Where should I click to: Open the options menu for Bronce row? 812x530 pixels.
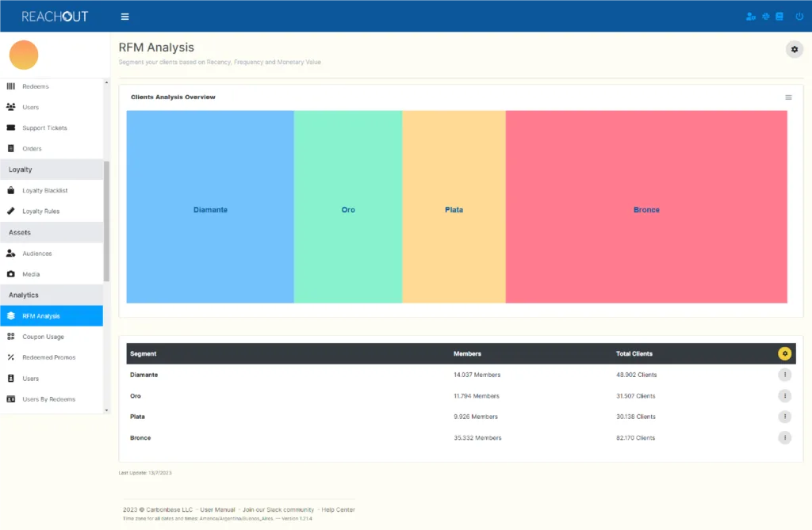(784, 438)
